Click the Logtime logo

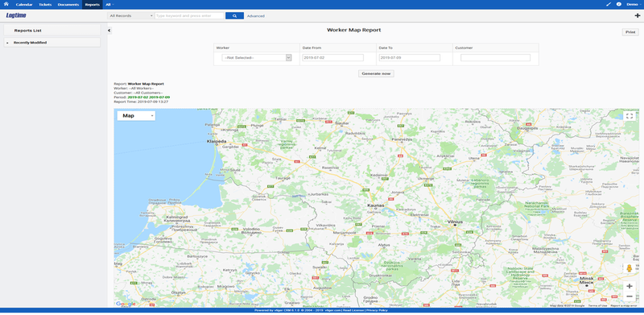[16, 15]
